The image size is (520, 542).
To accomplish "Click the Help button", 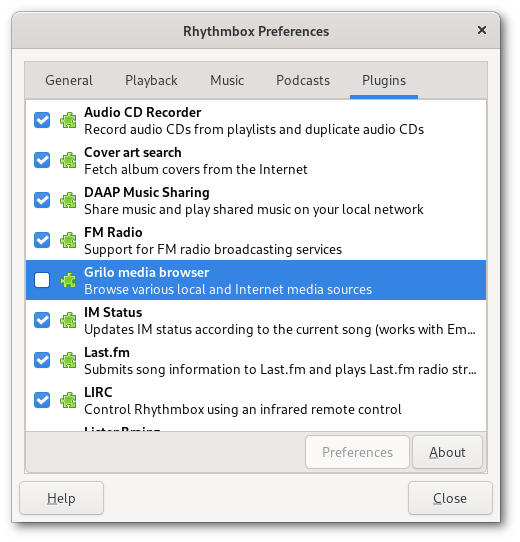I will [x=62, y=498].
